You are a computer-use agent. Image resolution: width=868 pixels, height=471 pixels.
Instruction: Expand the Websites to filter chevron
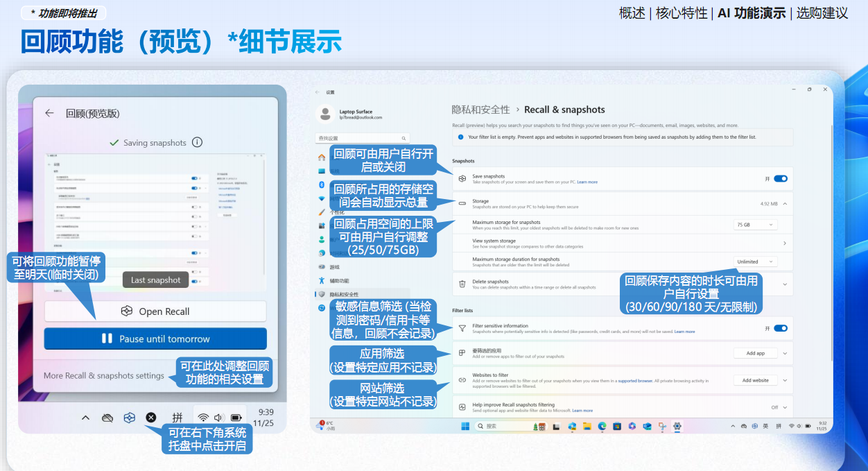point(785,380)
